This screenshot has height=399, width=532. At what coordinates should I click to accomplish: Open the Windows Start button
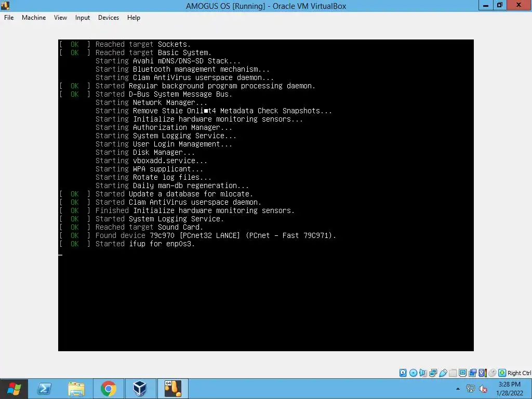pos(14,389)
